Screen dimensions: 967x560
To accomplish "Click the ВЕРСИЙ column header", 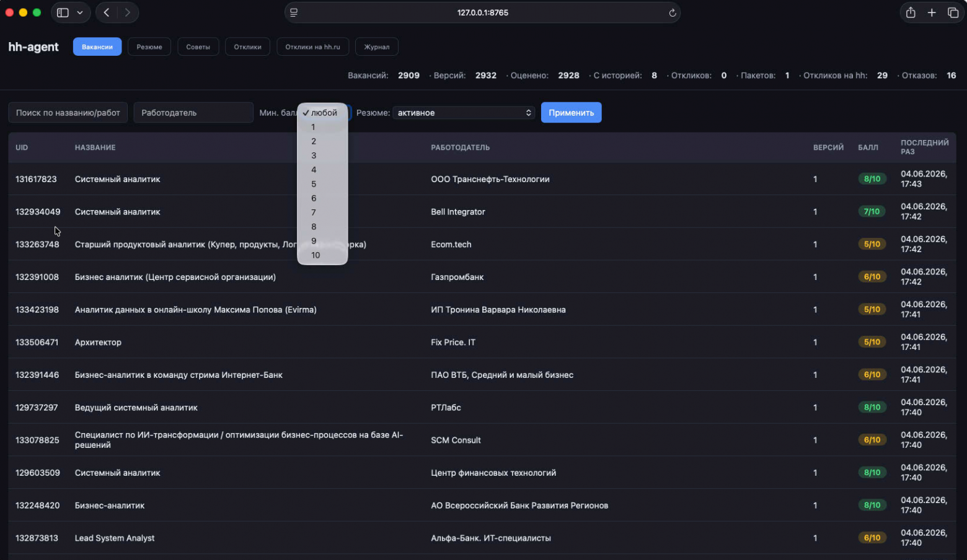I will pos(828,147).
